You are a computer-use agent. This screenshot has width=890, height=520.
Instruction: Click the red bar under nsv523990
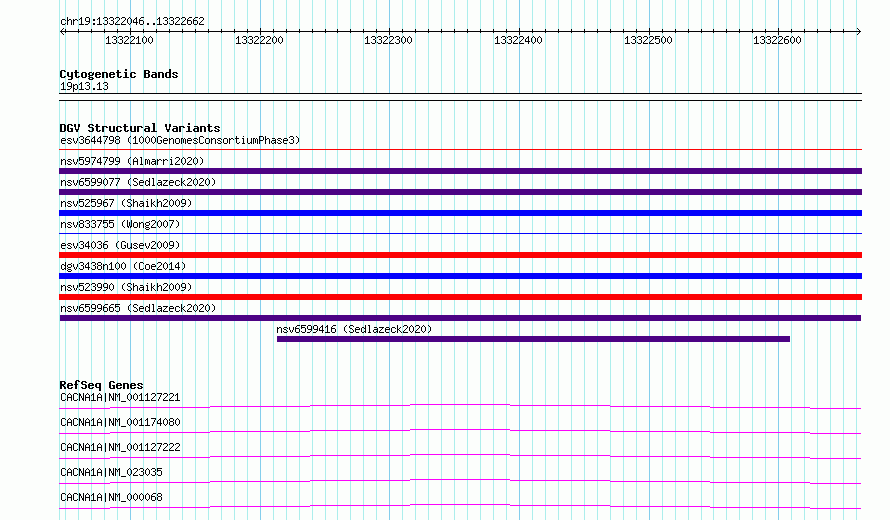[460, 297]
